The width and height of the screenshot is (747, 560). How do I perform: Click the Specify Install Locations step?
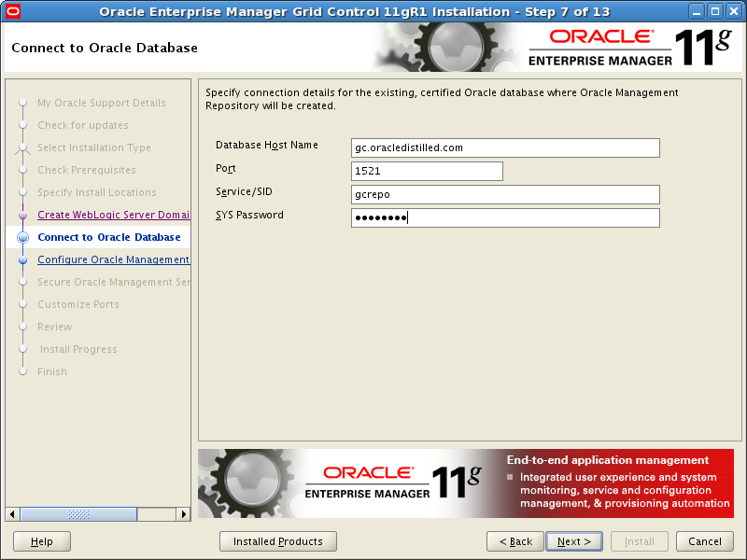97,192
